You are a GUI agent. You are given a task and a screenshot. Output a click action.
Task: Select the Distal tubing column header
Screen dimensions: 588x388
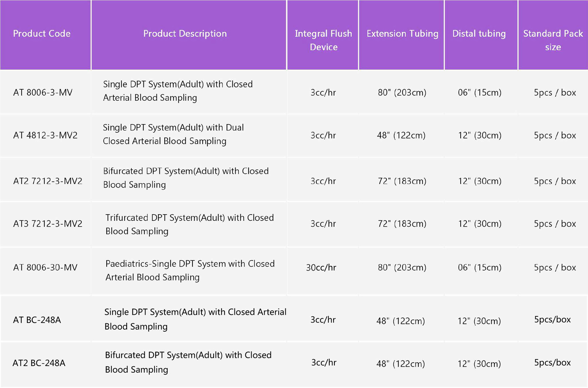point(479,34)
